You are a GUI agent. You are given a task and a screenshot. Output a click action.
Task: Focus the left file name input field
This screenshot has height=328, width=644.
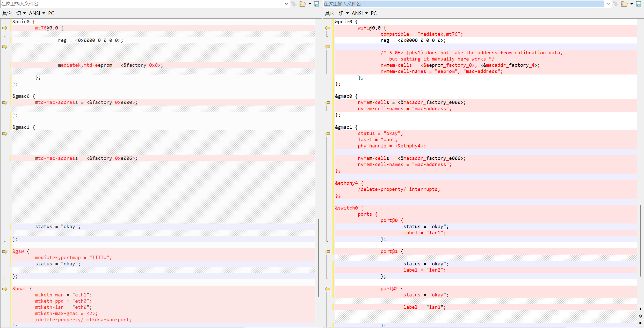[x=142, y=4]
